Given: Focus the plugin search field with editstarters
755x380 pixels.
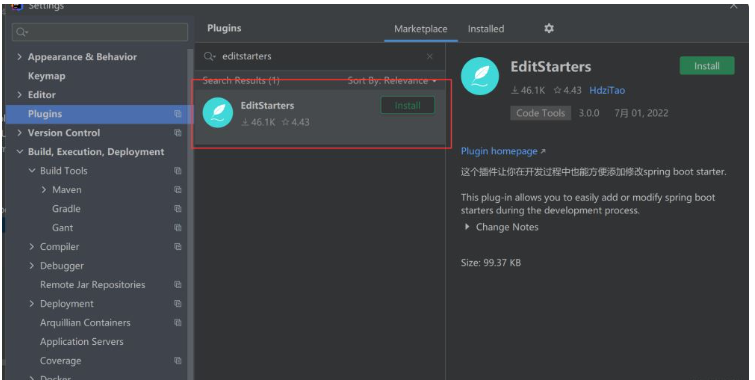Looking at the screenshot, I should [x=320, y=56].
